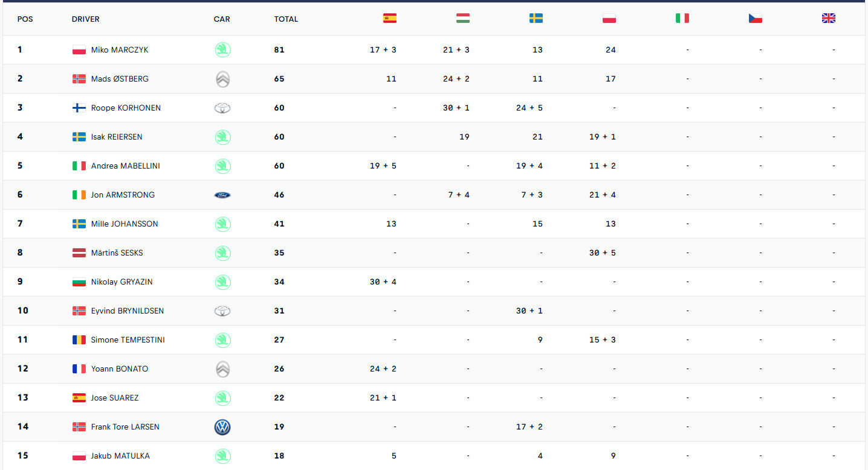The width and height of the screenshot is (868, 470).
Task: Click the Toyota logo in Roope Korhonen's row
Action: [x=222, y=108]
